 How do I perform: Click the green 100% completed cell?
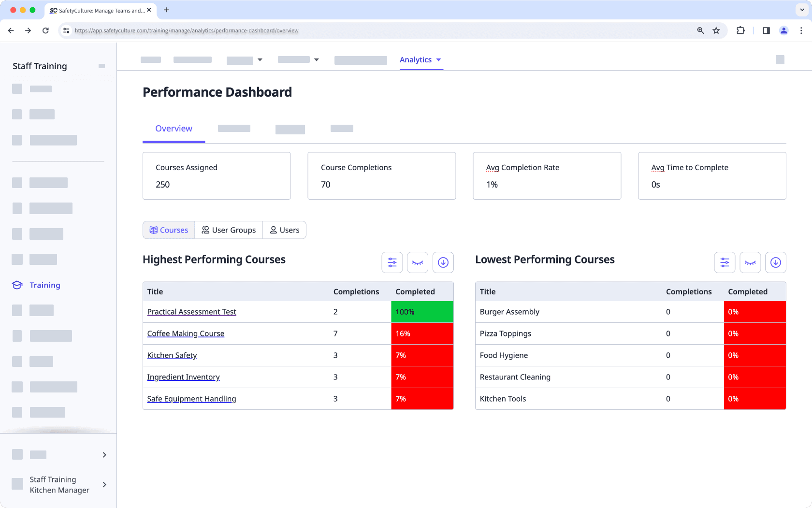(422, 312)
